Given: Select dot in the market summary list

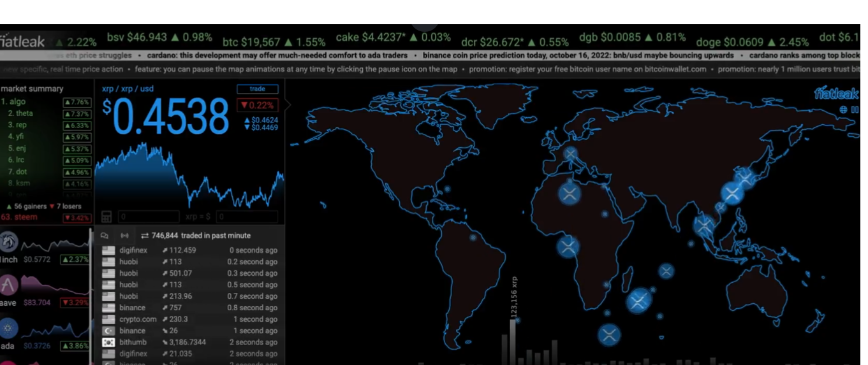Looking at the screenshot, I should click(17, 172).
